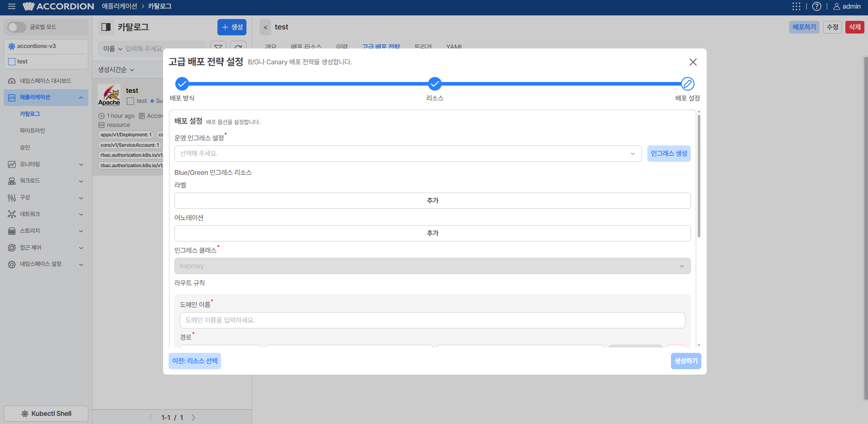The width and height of the screenshot is (868, 424).
Task: Add a 라벨 entry with 추가
Action: [432, 201]
